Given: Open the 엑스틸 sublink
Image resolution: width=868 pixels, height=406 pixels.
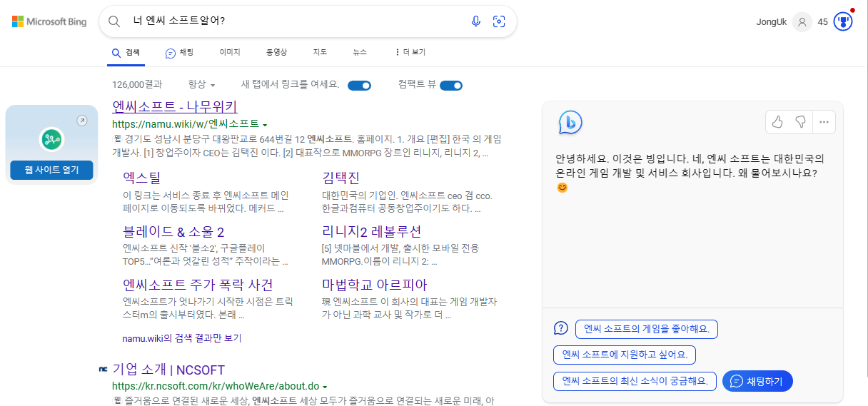Looking at the screenshot, I should [142, 178].
